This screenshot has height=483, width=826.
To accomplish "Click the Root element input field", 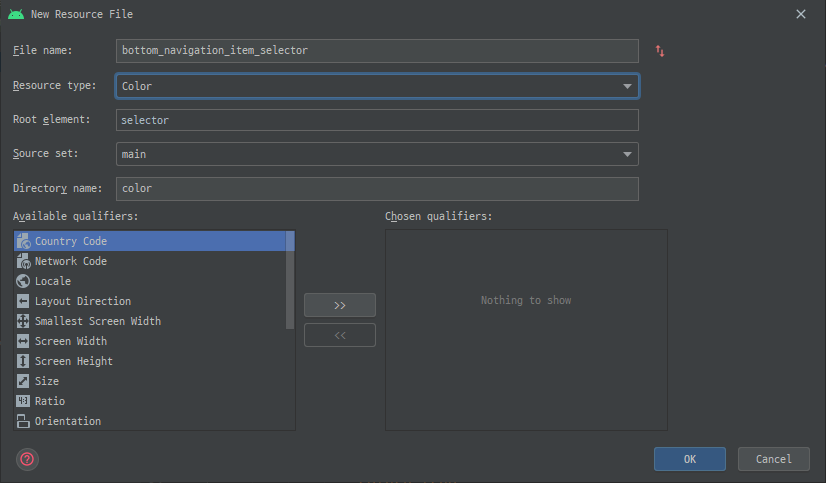I will [x=377, y=120].
